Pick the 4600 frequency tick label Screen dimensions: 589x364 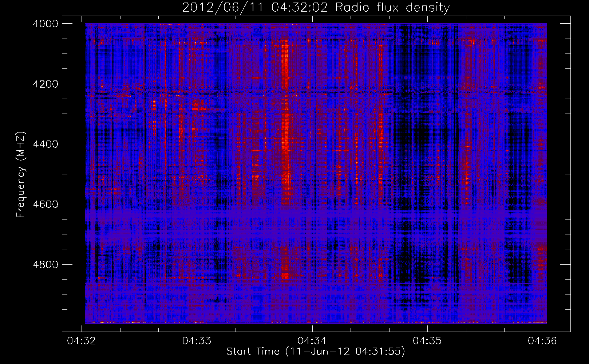pos(46,204)
